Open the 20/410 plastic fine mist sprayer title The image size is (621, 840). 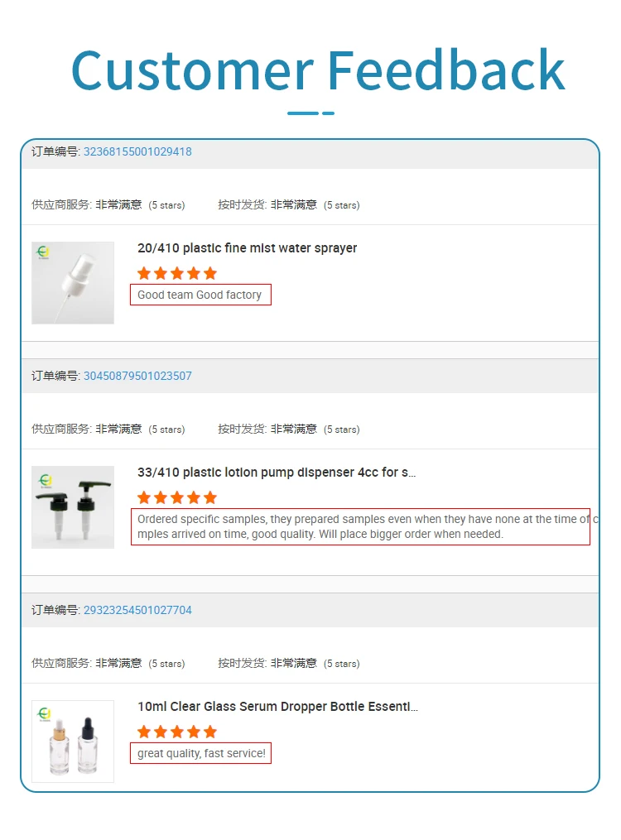point(247,248)
